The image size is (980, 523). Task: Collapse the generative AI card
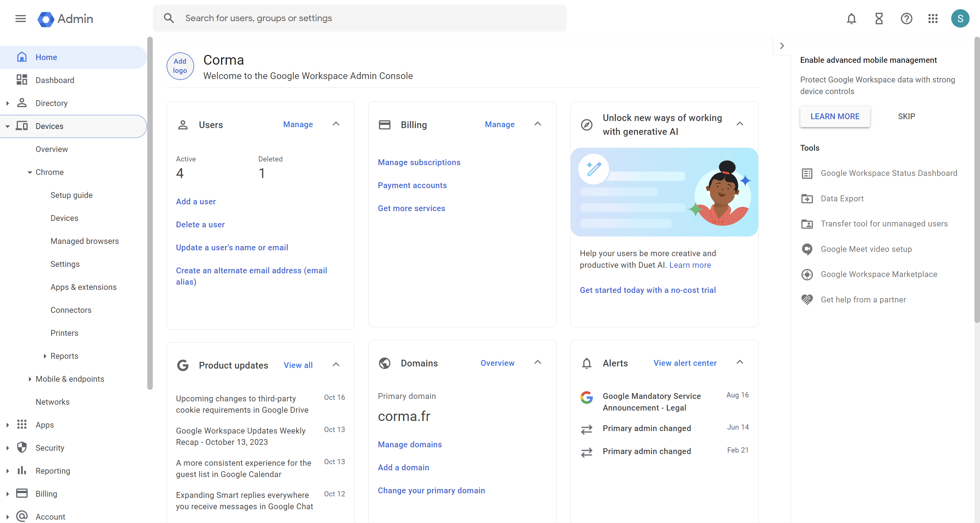click(x=740, y=124)
